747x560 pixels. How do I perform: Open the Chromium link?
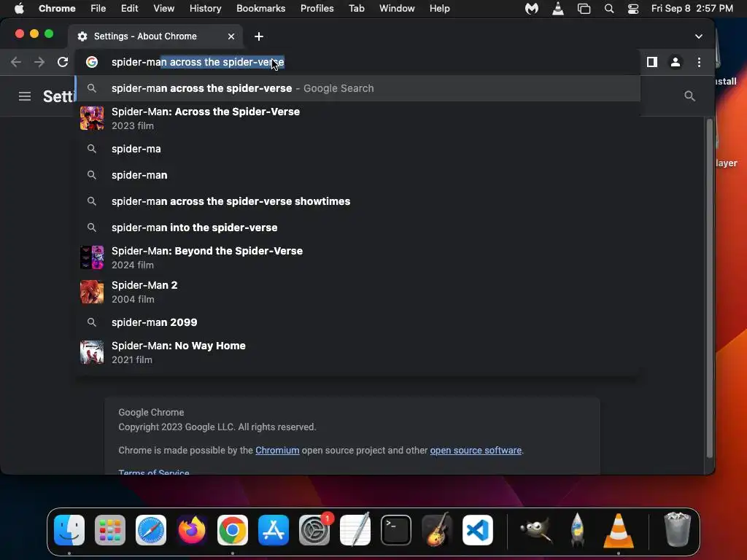coord(277,450)
